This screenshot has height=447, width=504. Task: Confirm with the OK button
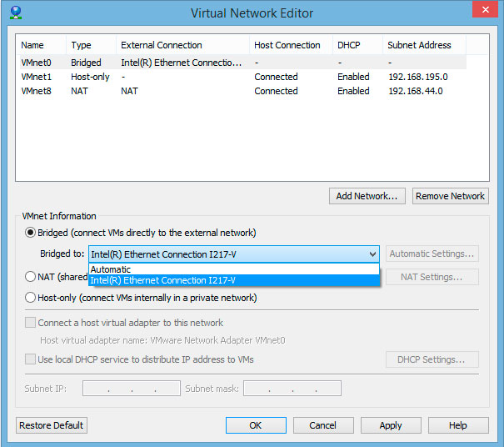pos(256,425)
